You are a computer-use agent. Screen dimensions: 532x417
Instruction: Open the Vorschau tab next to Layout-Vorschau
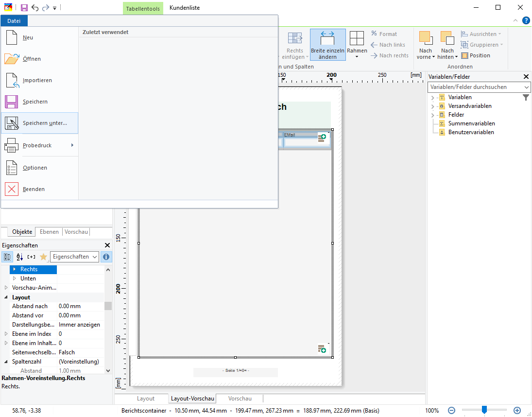pyautogui.click(x=240, y=399)
